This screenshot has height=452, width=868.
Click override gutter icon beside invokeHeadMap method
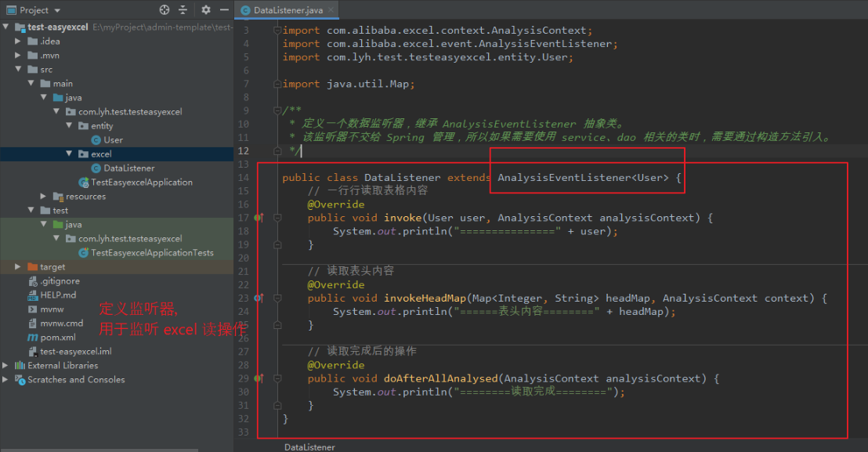coord(259,298)
